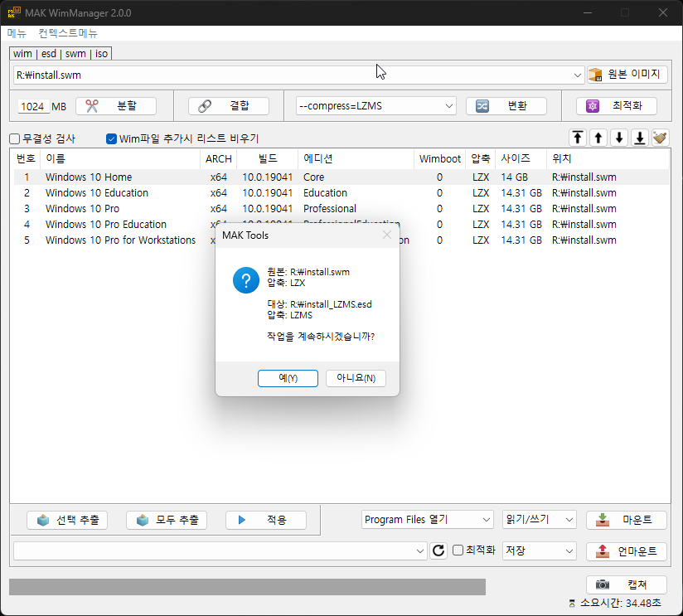Image resolution: width=683 pixels, height=616 pixels.
Task: Open the 메뉴 menu
Action: click(17, 33)
